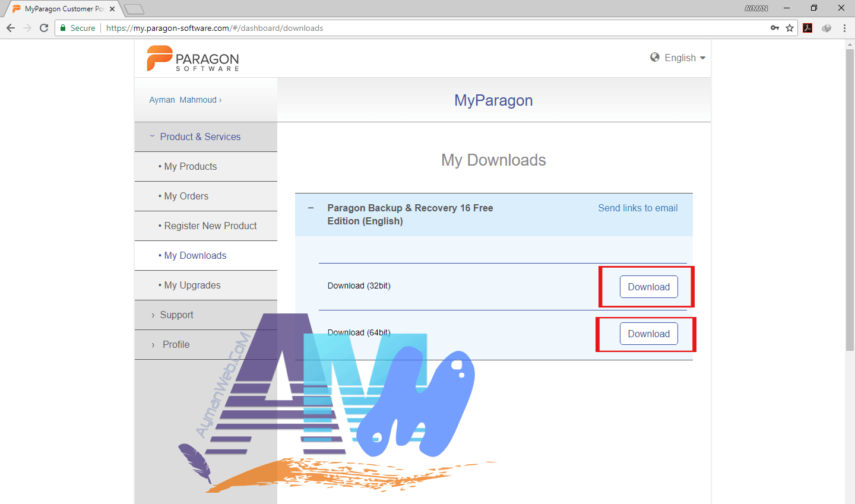Open the Ayman Mahmoud account link

click(x=185, y=100)
